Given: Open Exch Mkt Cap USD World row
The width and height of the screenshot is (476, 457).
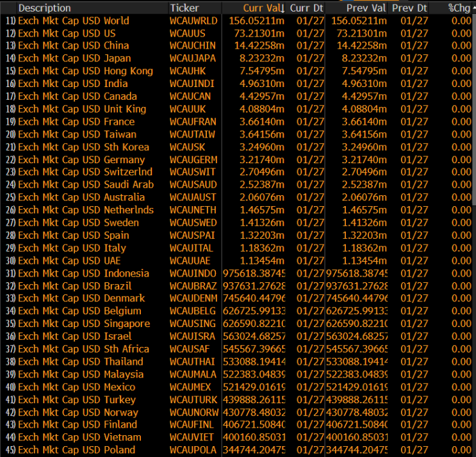Looking at the screenshot, I should (x=73, y=20).
